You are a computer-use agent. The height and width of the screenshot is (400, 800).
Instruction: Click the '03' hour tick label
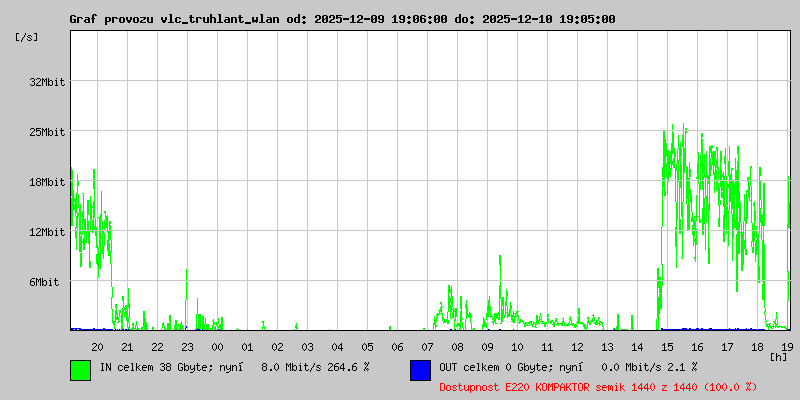[308, 347]
